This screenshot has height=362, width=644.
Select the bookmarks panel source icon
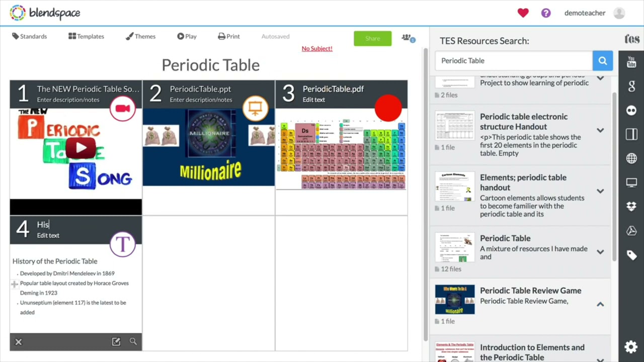pos(631,134)
